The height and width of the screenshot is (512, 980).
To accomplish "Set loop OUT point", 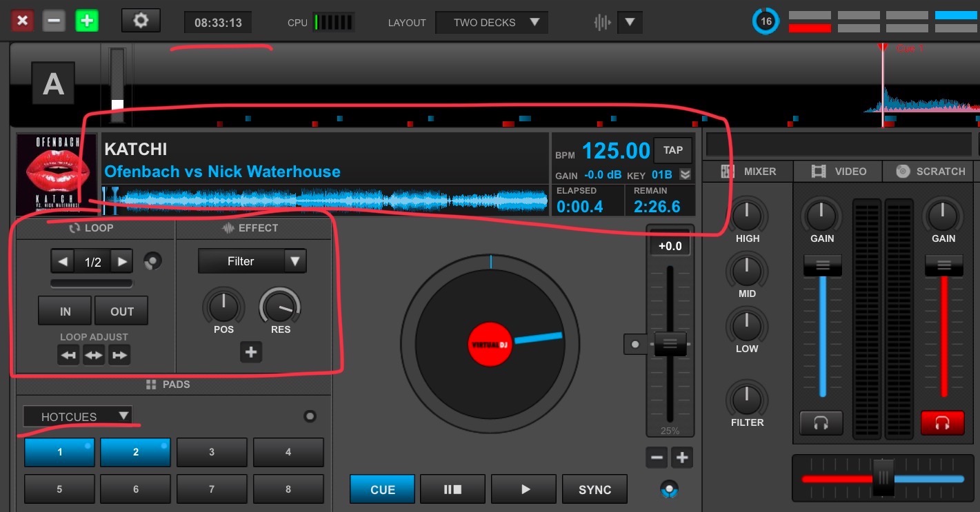I will [x=121, y=311].
